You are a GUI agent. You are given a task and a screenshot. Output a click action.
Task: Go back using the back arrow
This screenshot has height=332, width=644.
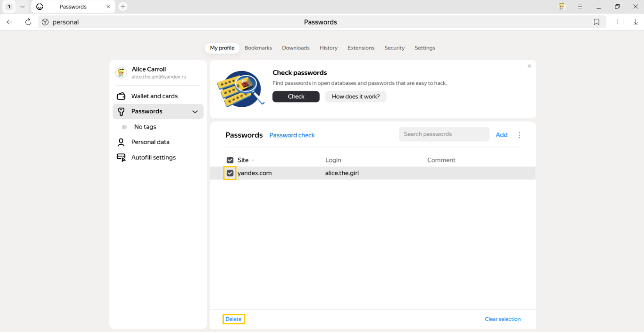coord(10,22)
